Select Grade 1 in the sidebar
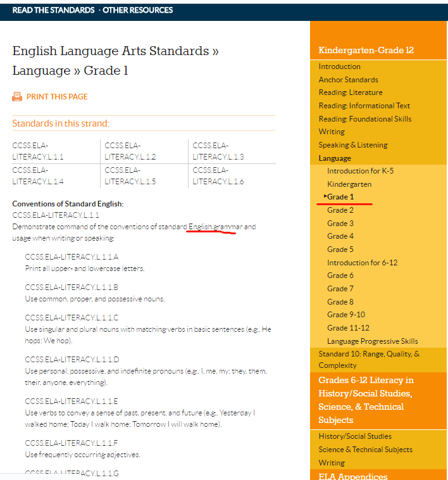The height and width of the screenshot is (480, 448). [340, 197]
